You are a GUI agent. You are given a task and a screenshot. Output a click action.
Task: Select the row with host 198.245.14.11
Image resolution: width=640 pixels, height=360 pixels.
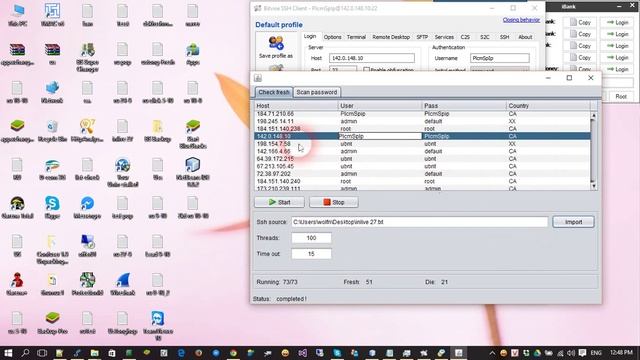pos(422,121)
